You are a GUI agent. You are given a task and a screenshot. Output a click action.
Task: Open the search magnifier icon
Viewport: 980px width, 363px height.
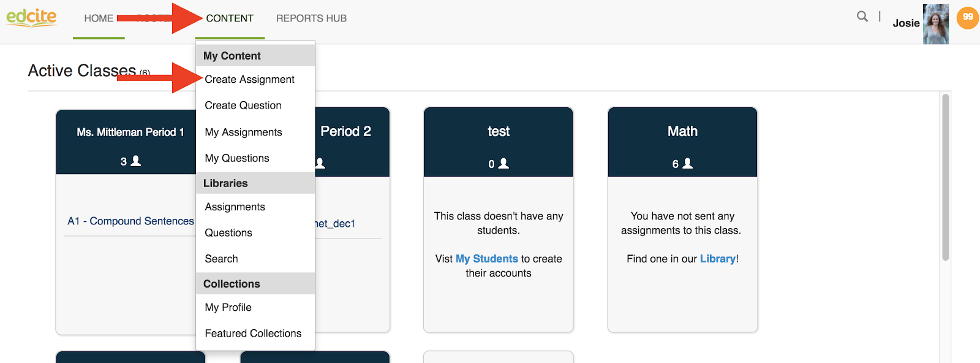pos(862,17)
